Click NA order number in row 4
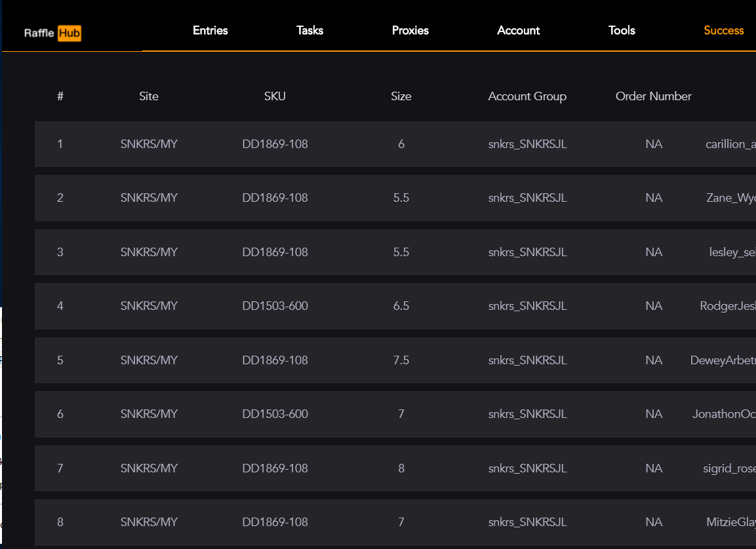The height and width of the screenshot is (549, 756). (654, 306)
